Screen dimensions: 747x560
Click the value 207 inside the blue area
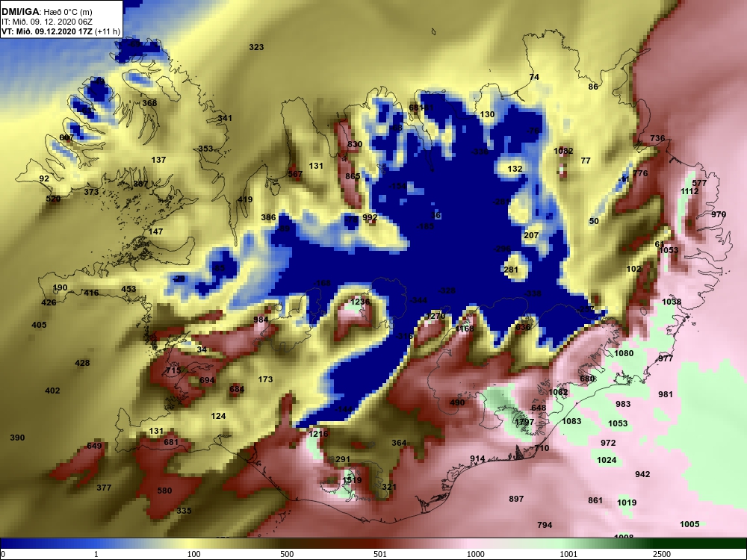coord(531,236)
